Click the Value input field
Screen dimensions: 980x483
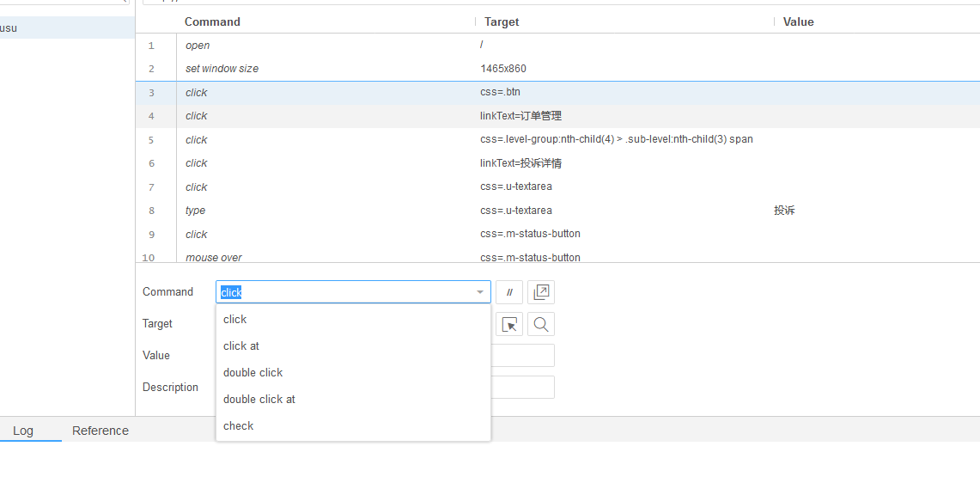click(522, 355)
